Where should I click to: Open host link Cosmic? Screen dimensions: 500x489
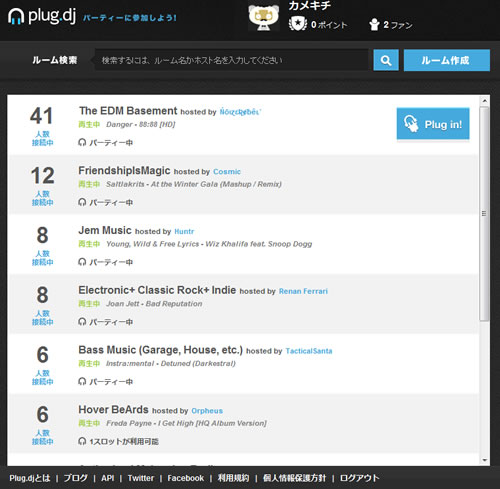(x=227, y=172)
